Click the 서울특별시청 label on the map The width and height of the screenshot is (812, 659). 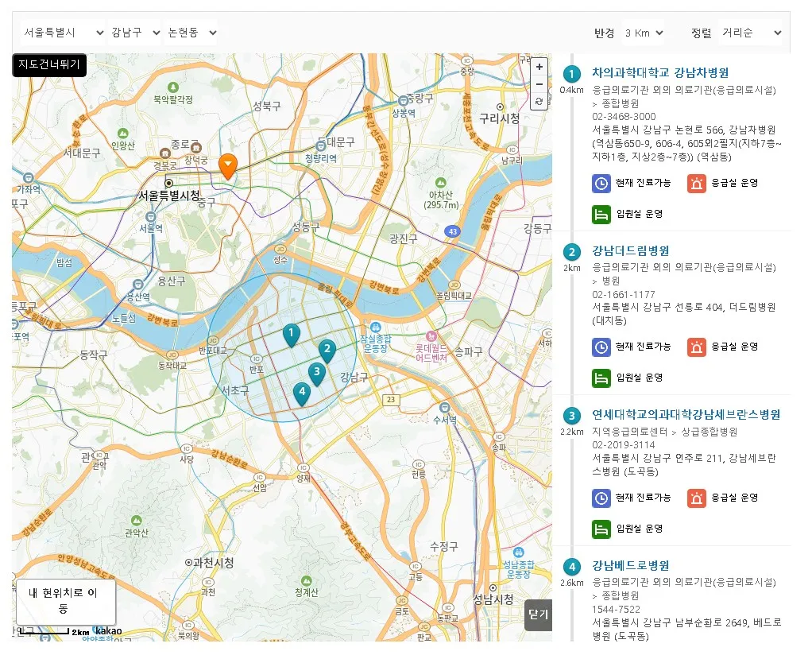[x=168, y=196]
